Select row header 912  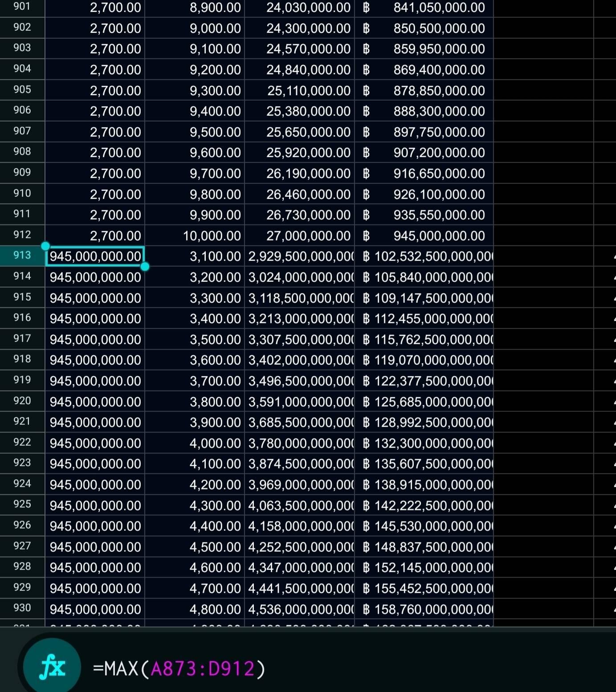[x=22, y=235]
